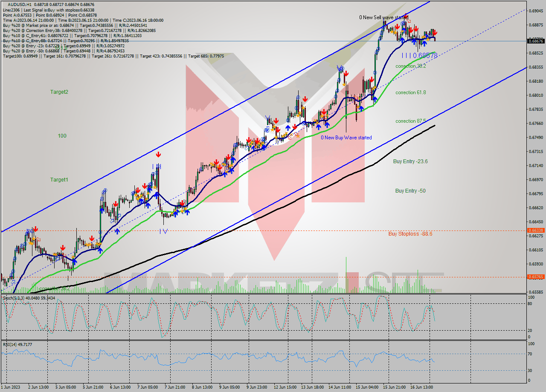The image size is (546, 392).
Task: Select the 'Buy %20 @ Correction Entry38' info line
Action: pos(79,30)
